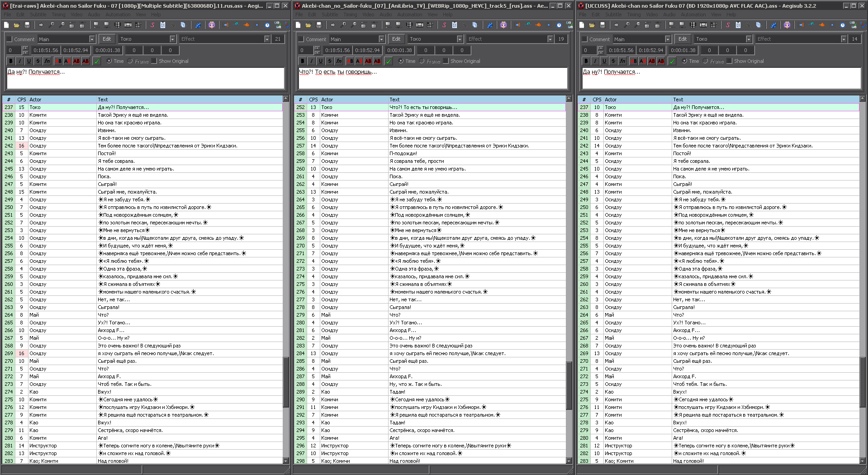
Task: Check Comment checkbox in Erai-raws window
Action: click(x=9, y=39)
